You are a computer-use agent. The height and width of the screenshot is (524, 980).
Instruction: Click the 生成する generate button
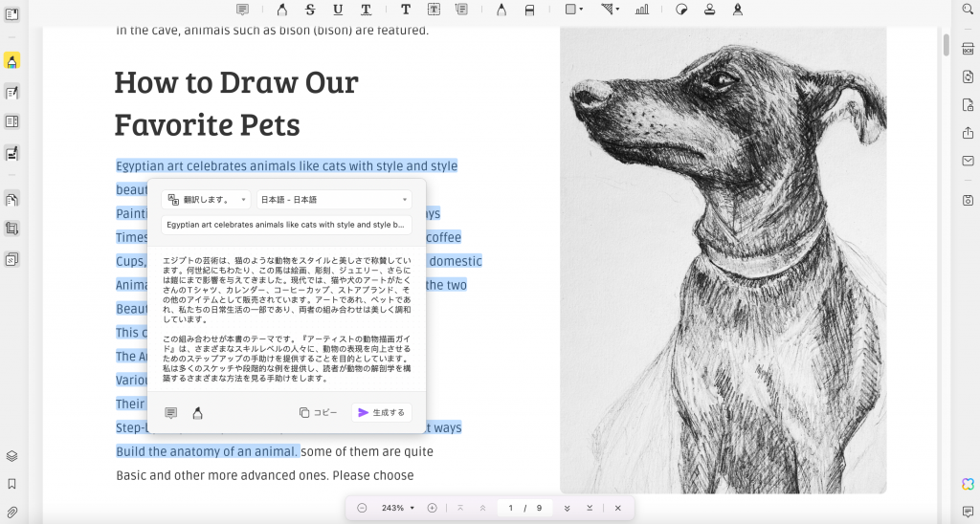tap(381, 413)
